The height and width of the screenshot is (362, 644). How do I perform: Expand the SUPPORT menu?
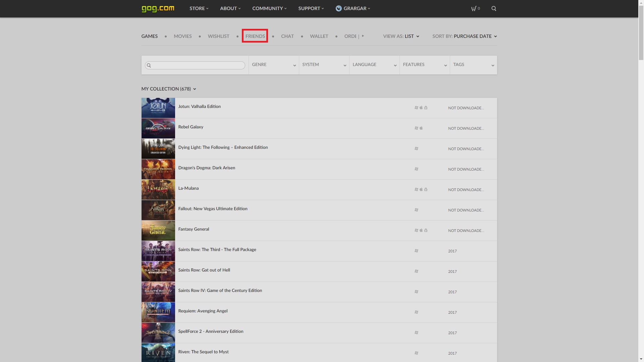coord(311,8)
